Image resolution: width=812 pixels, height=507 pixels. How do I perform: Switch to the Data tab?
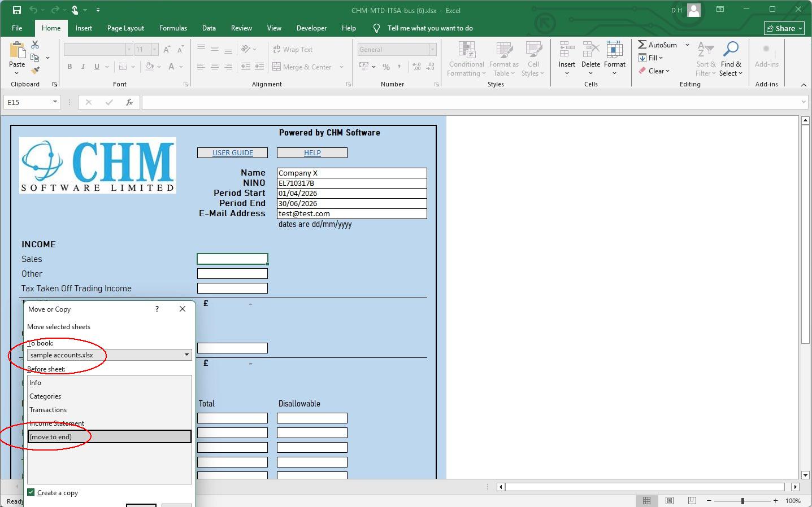tap(209, 28)
